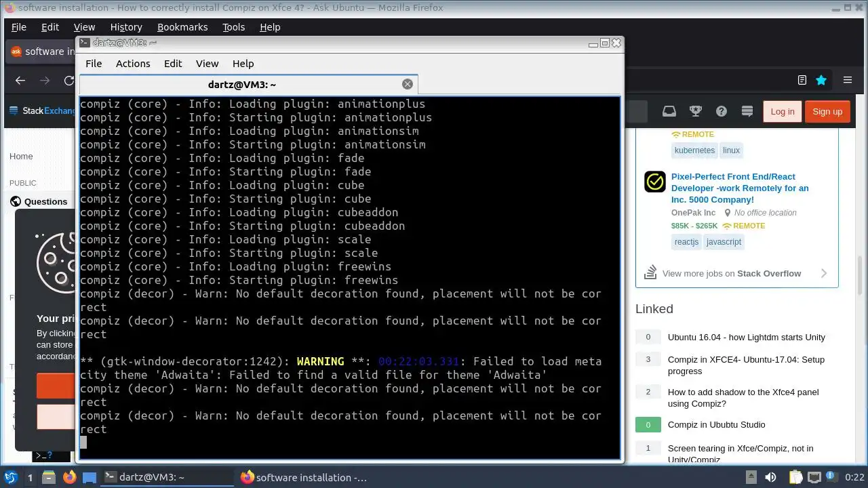Open the terminal Edit menu

(173, 63)
